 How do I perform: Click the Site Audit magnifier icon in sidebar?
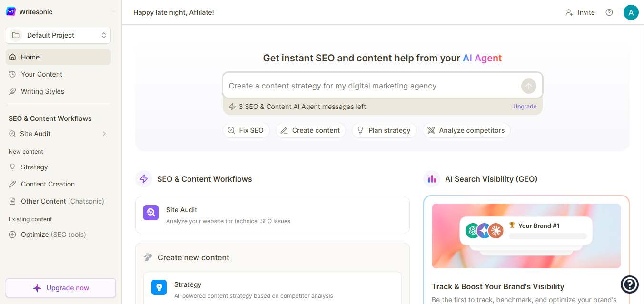[12, 134]
